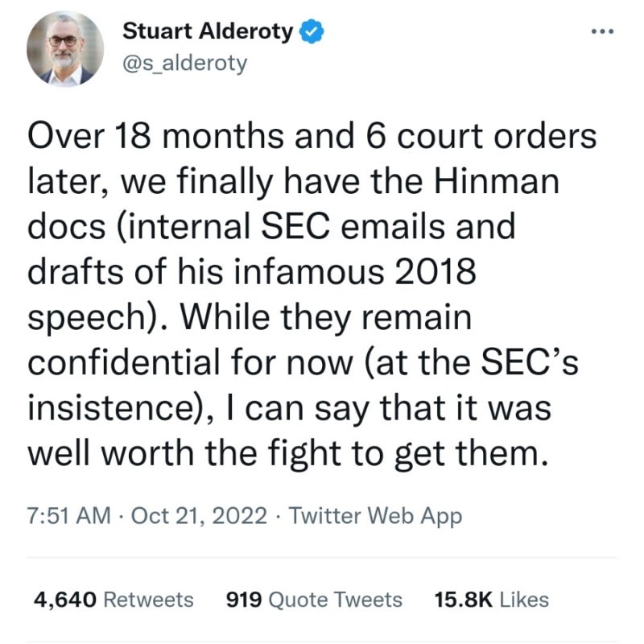Screen dimensions: 644x644
Task: Open the Stuart Alderoty display name
Action: (x=208, y=31)
